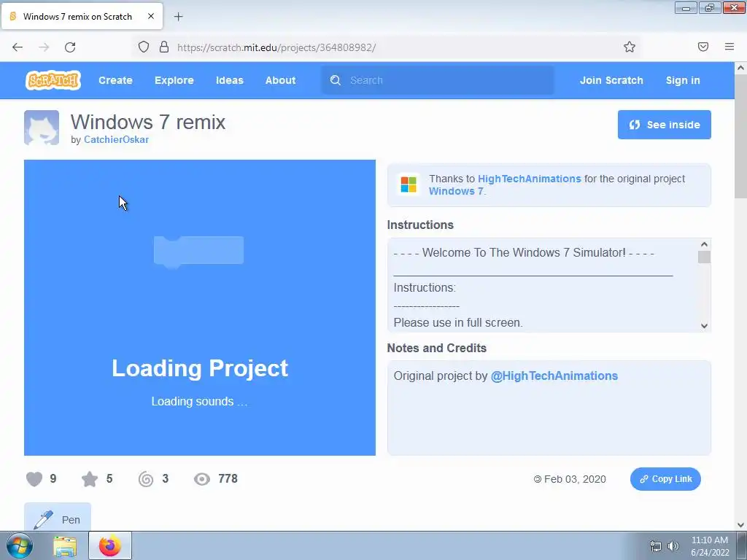747x560 pixels.
Task: Go to the Ideas page
Action: tap(230, 80)
